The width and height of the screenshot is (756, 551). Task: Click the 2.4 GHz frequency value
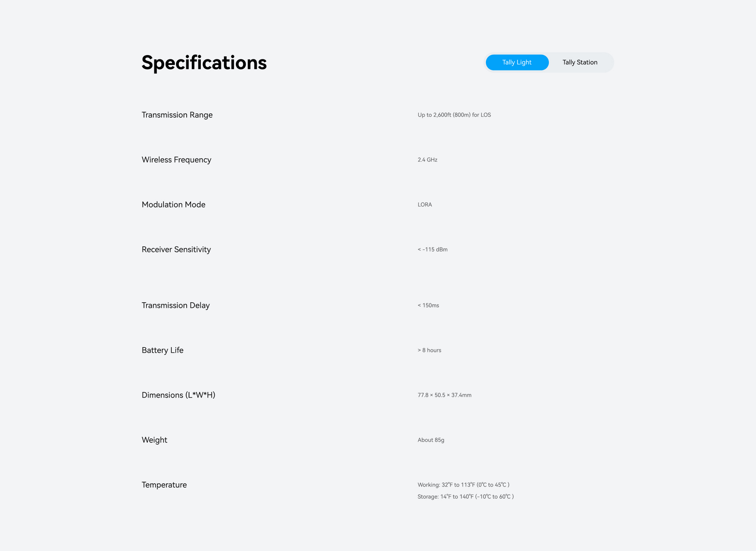427,160
